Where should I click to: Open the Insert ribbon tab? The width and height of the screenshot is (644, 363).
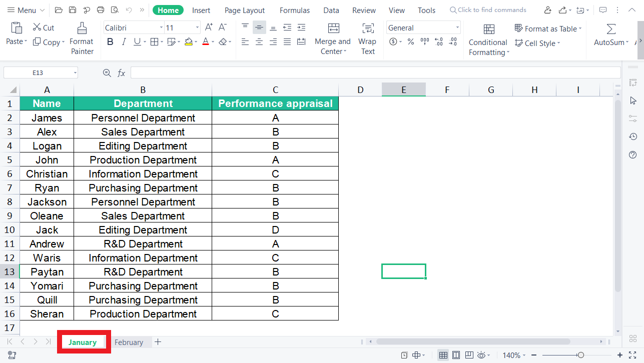(201, 10)
